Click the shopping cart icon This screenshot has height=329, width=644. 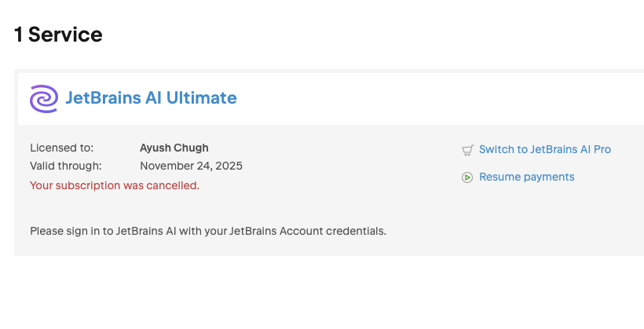[x=467, y=150]
